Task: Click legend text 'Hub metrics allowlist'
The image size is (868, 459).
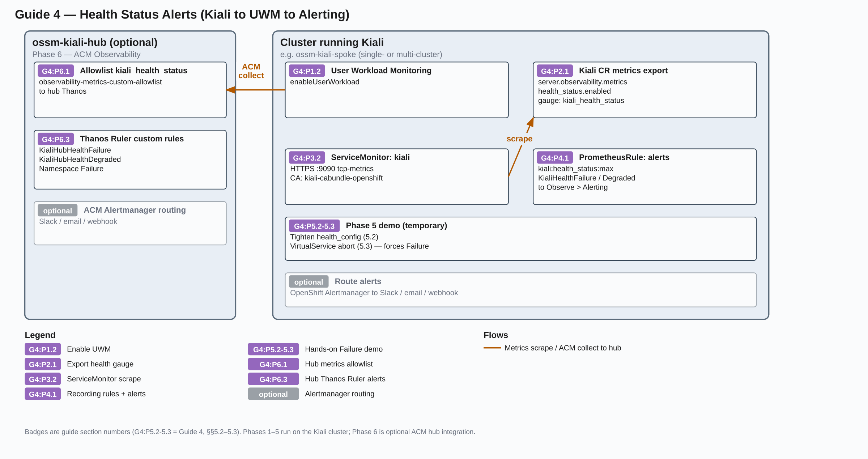Action: point(339,364)
